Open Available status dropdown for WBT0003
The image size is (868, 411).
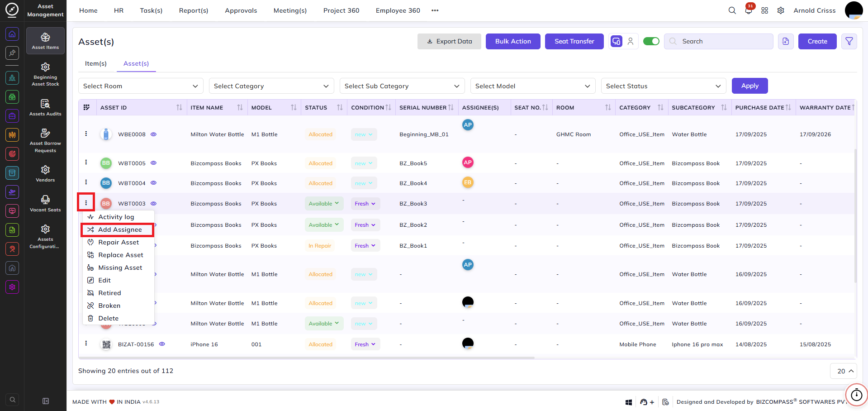324,204
